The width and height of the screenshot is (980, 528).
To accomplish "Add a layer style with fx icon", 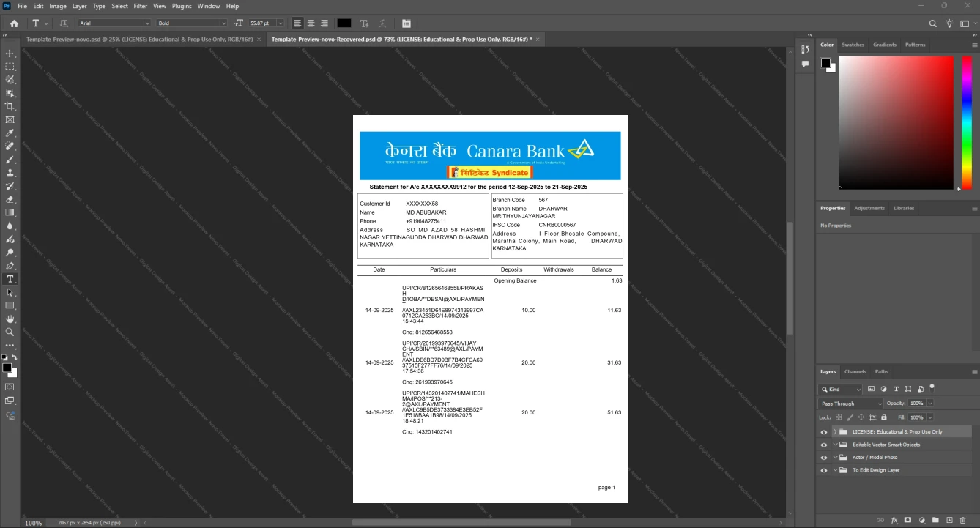I will coord(894,520).
